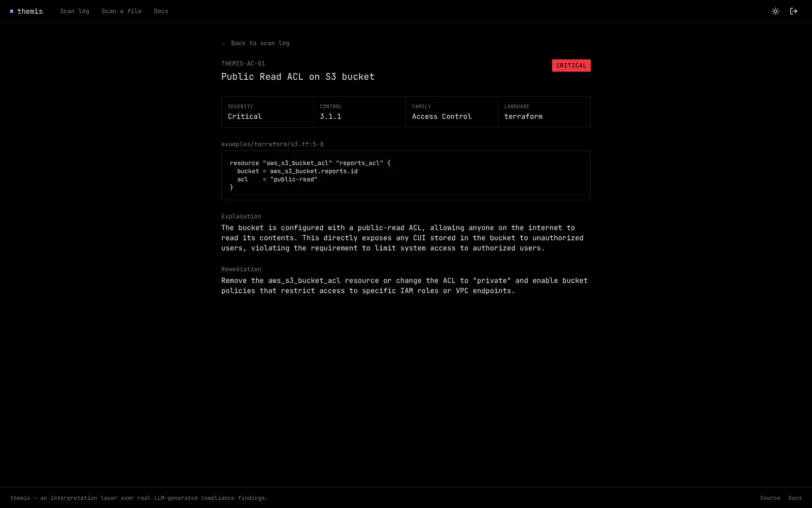The image size is (812, 508).
Task: Select the finding ID THEMIS-AC-01
Action: coord(243,63)
